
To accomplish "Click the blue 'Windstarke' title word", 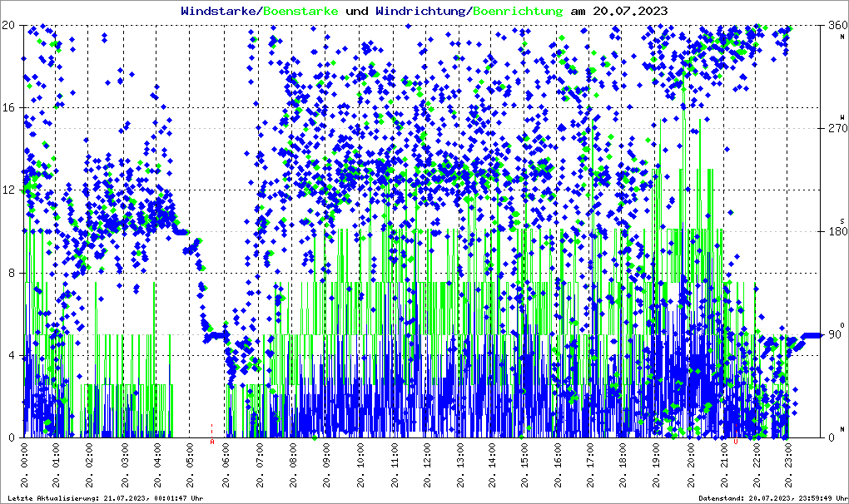I will (218, 11).
